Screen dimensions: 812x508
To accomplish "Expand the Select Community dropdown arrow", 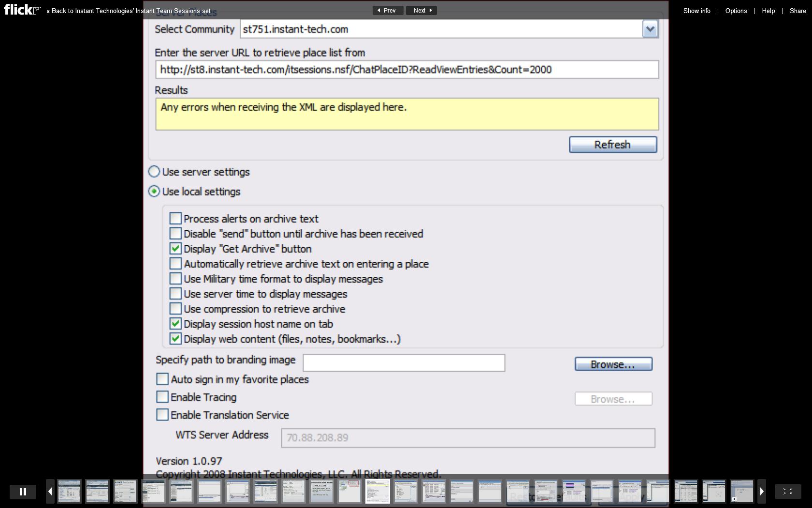I will click(x=650, y=29).
